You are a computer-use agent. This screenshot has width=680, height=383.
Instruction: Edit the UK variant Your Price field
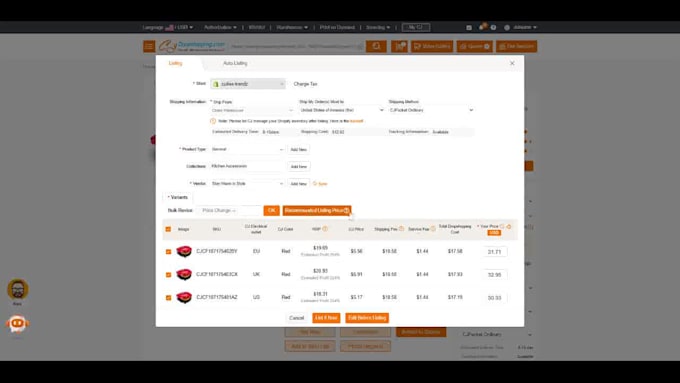tap(494, 275)
